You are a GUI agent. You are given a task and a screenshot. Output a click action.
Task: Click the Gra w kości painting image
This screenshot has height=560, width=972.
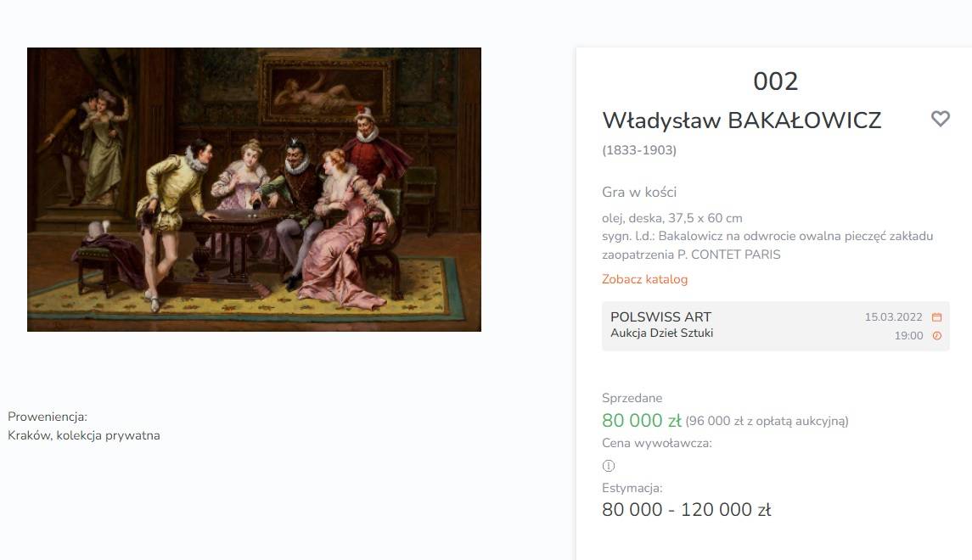point(254,189)
